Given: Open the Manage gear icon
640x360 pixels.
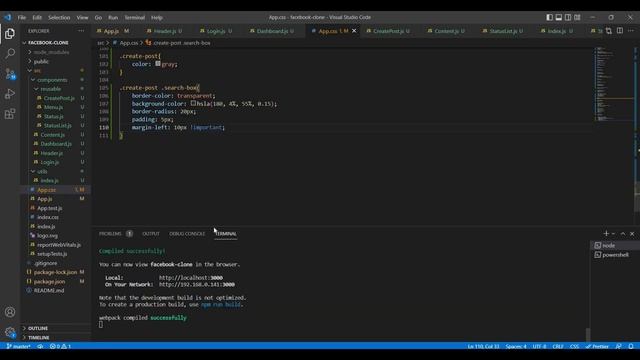Looking at the screenshot, I should [x=10, y=332].
